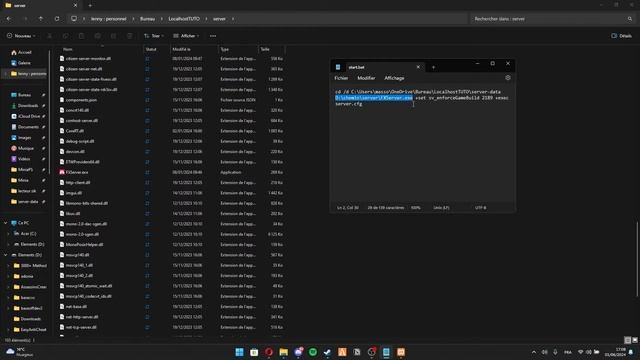
Task: Open Musique in quick access
Action: 25,148
